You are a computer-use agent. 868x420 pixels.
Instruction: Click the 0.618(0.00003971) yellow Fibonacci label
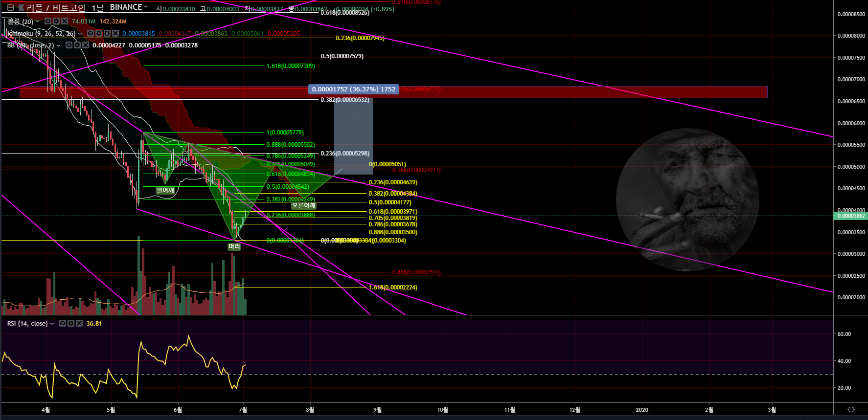click(393, 212)
